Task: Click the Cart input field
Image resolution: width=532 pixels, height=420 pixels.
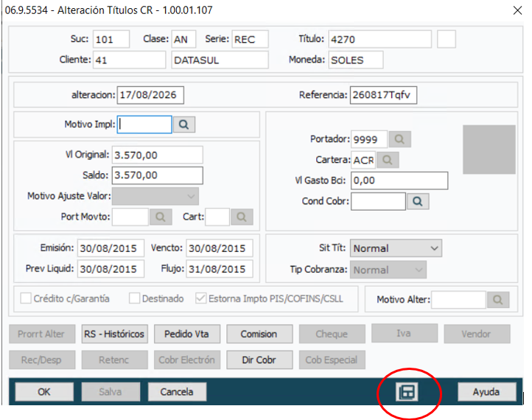Action: point(217,217)
